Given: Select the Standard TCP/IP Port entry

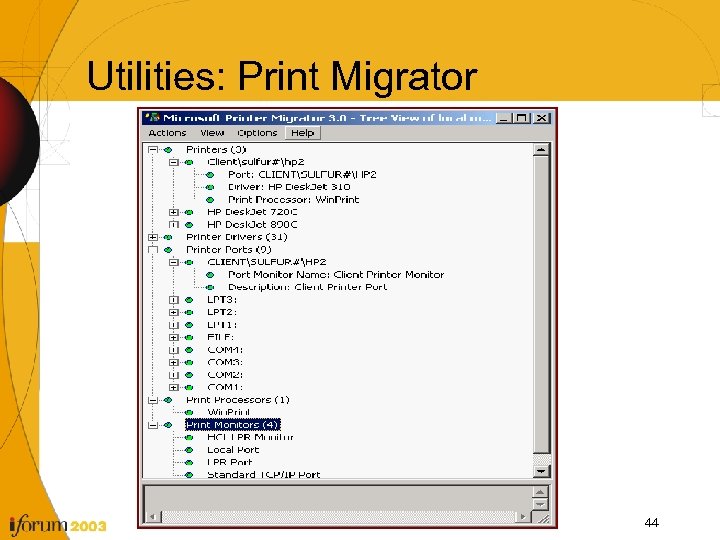Looking at the screenshot, I should coord(264,474).
